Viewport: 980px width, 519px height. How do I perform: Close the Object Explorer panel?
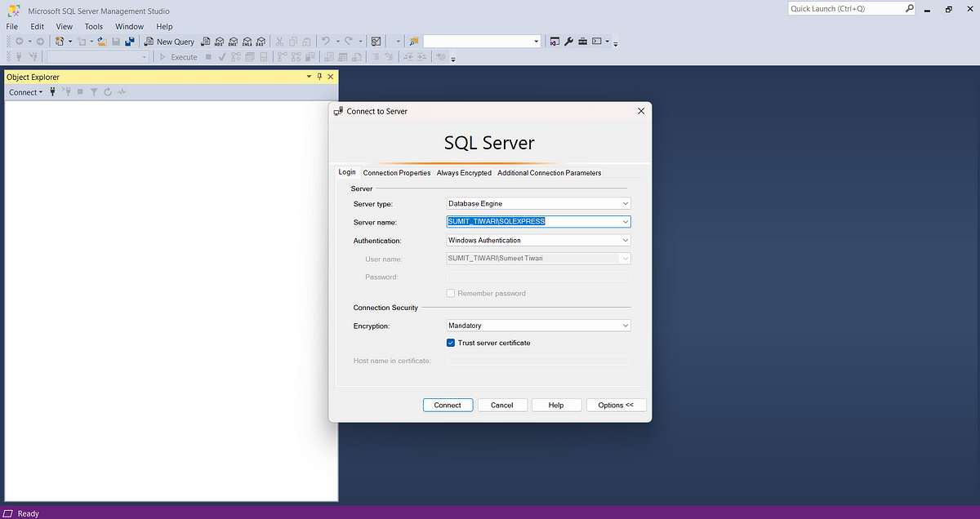click(331, 77)
